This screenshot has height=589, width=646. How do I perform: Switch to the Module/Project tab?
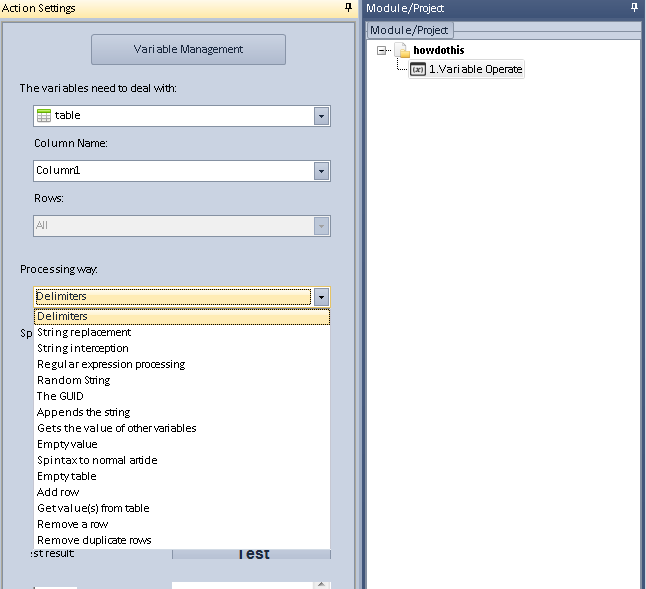coord(410,30)
